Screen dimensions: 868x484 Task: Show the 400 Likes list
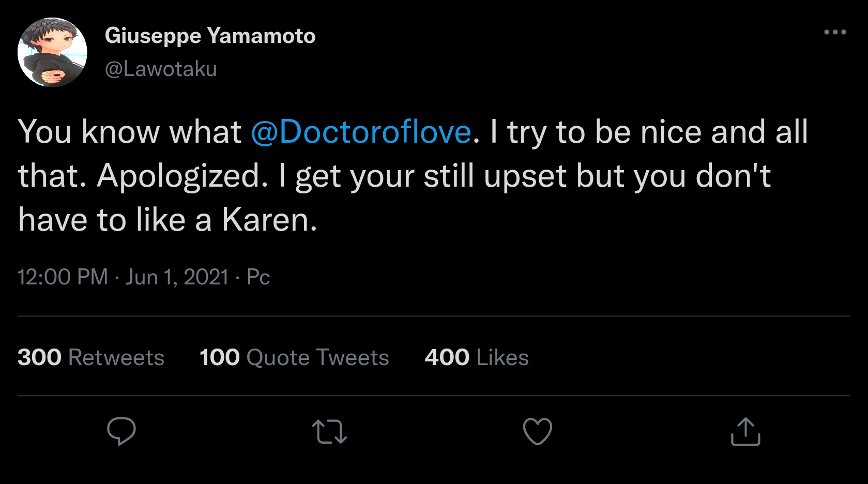click(477, 357)
